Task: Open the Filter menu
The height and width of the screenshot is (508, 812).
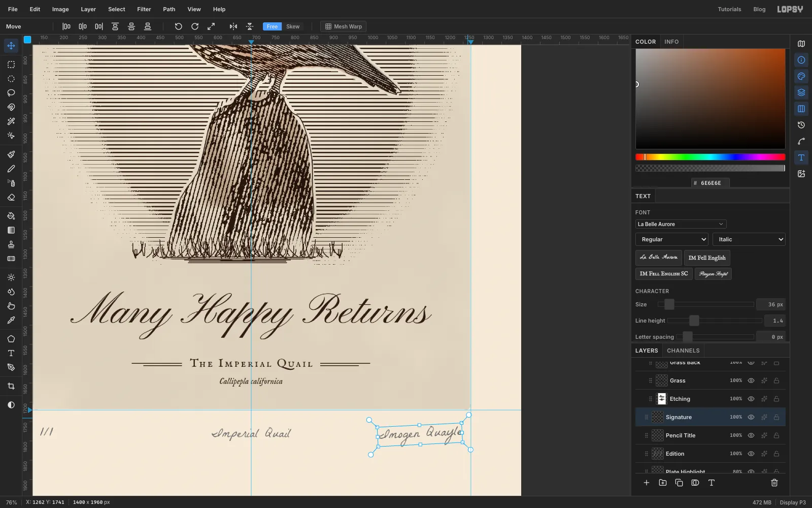Action: 144,9
